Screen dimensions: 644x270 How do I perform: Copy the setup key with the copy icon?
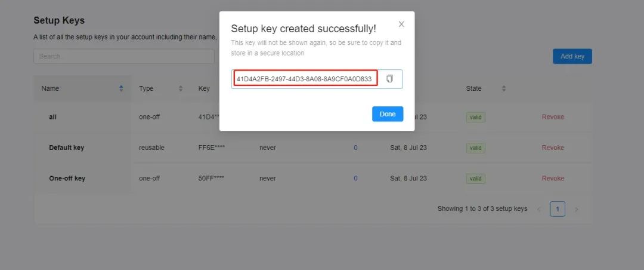point(389,79)
